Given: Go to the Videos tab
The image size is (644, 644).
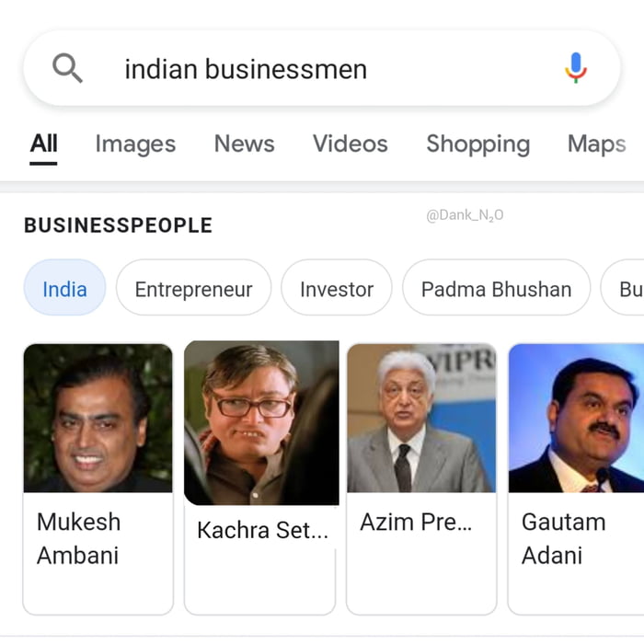Looking at the screenshot, I should tap(350, 144).
